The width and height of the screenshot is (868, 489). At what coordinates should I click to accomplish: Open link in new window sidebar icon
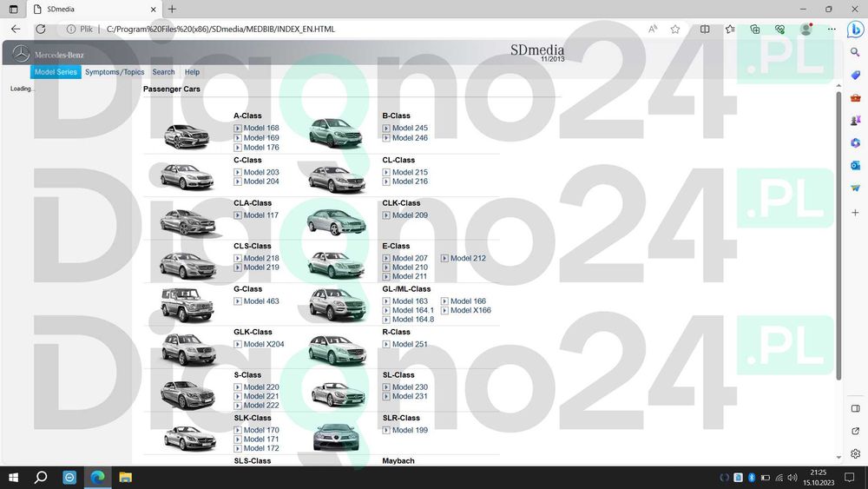[x=855, y=432]
